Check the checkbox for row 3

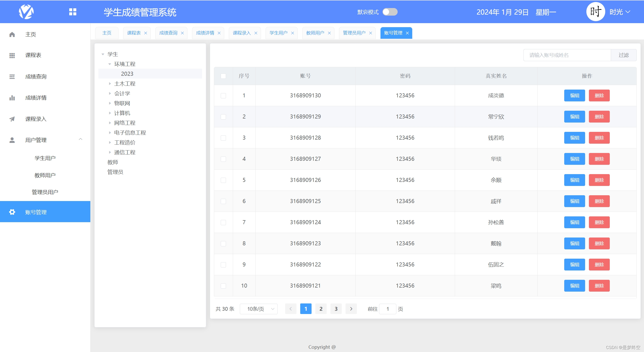[x=223, y=138]
